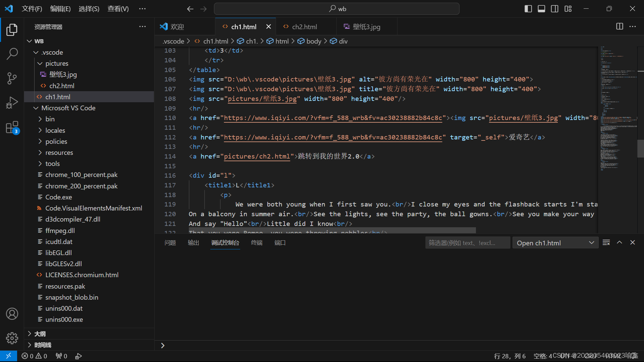Toggle the bottom panel layout button
The image size is (644, 362).
coord(541,9)
